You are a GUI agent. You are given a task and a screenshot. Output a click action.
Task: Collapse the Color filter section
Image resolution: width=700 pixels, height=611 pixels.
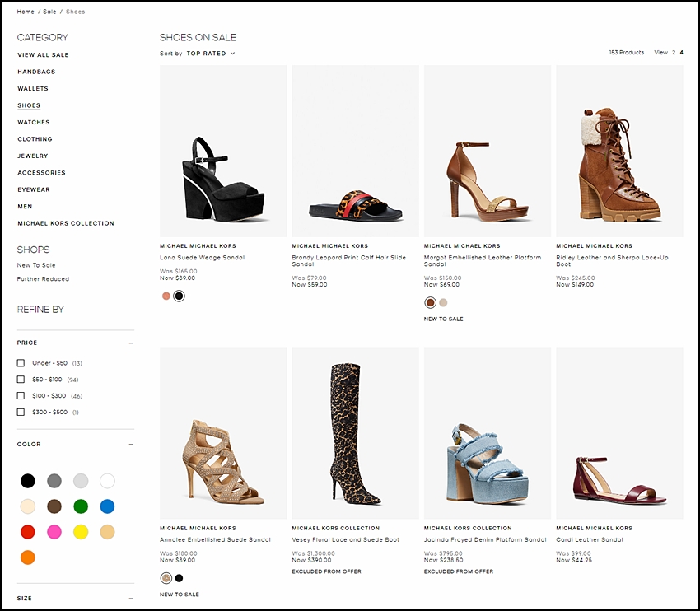131,445
